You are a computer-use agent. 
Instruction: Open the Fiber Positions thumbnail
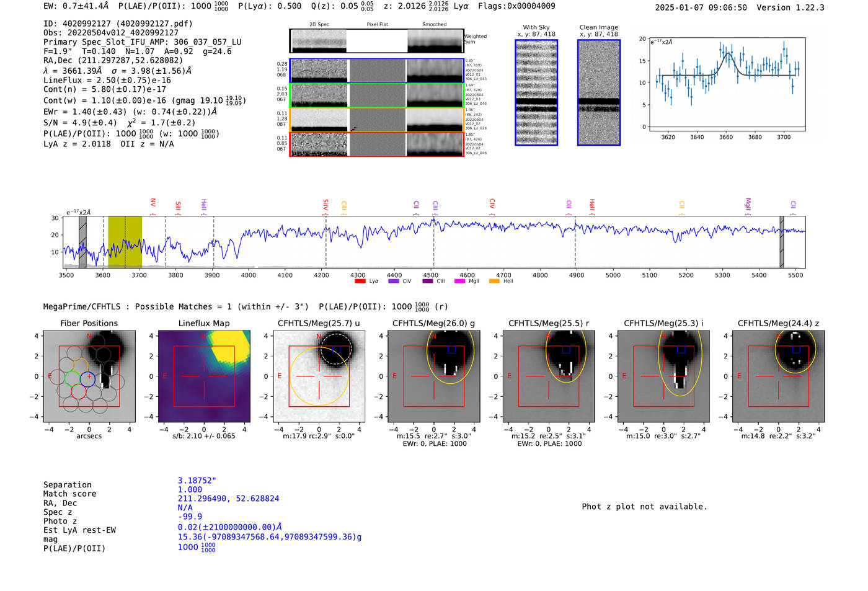click(89, 376)
